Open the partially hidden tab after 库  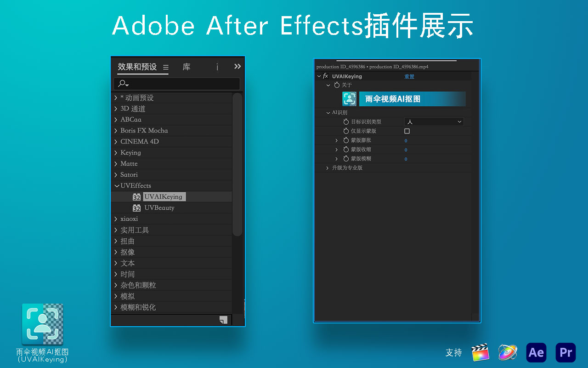click(217, 67)
